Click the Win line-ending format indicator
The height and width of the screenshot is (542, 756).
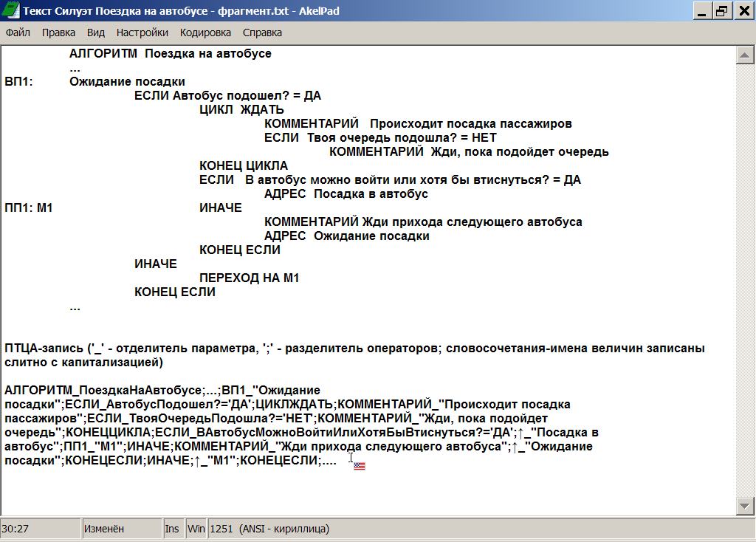pyautogui.click(x=196, y=529)
